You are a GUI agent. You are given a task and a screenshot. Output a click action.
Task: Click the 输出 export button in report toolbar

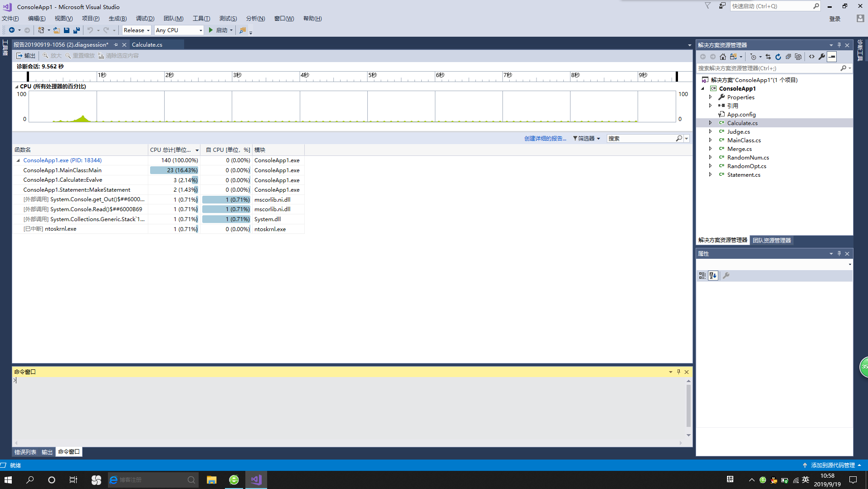26,56
